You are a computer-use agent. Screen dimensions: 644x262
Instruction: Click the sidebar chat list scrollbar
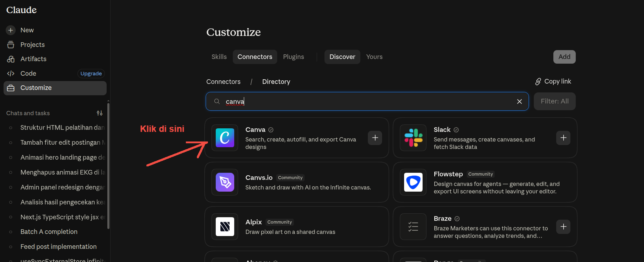point(108,165)
